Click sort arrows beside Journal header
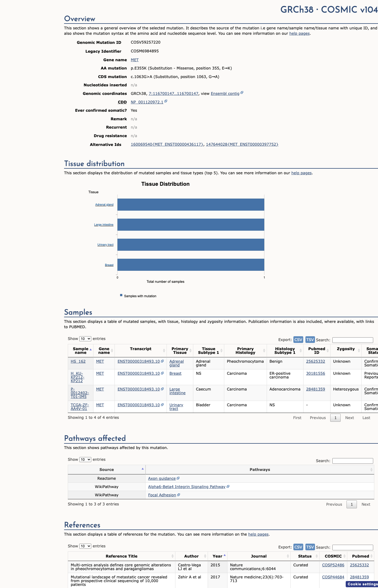The image size is (378, 588). coord(288,556)
